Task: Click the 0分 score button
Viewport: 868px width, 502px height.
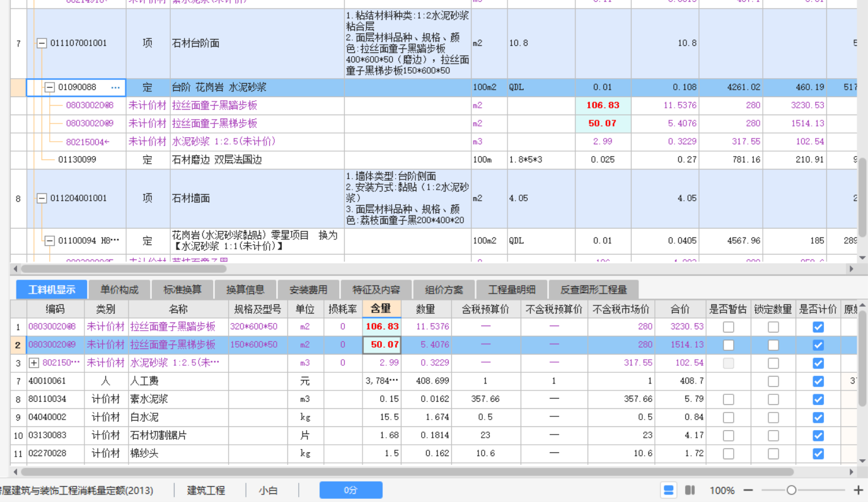Action: [x=350, y=490]
